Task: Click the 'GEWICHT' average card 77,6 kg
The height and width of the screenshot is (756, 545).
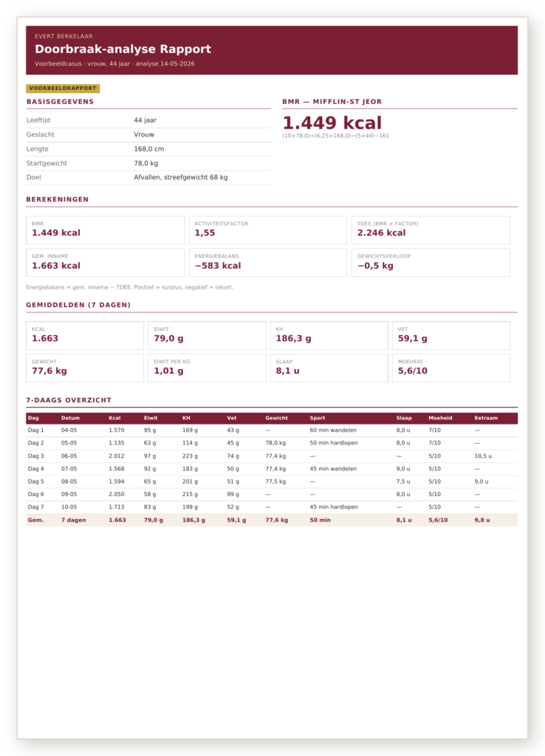Action: click(x=85, y=368)
